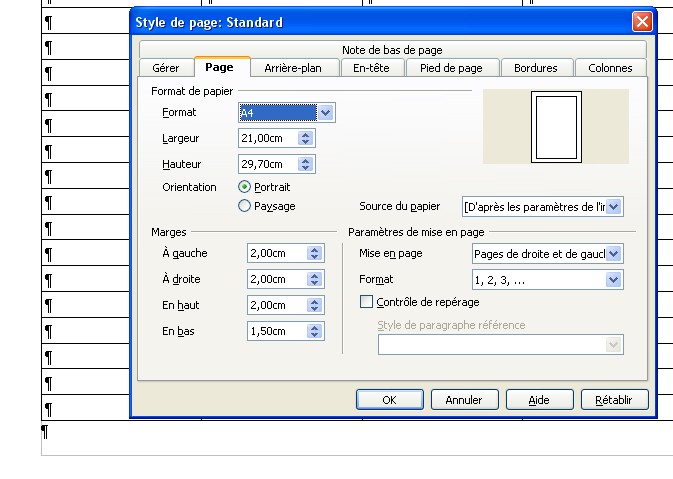The height and width of the screenshot is (479, 673).
Task: Open the Arrière-plan tab
Action: coord(293,68)
